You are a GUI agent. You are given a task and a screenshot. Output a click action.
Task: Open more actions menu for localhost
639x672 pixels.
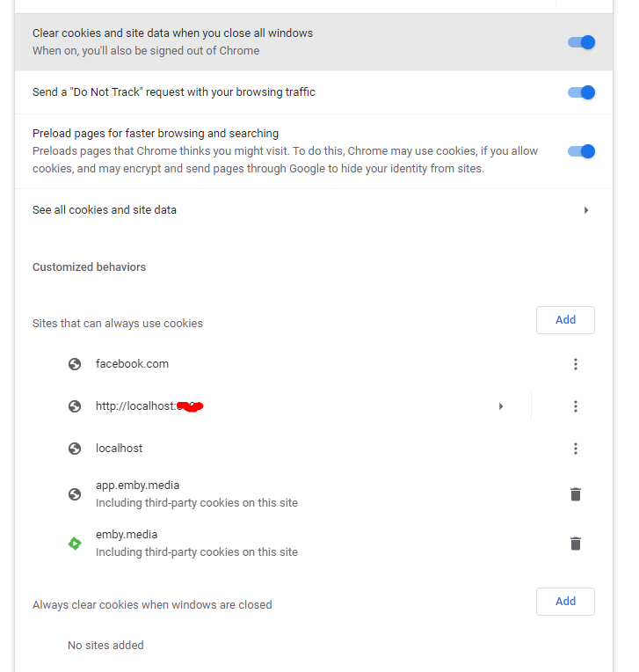tap(576, 449)
